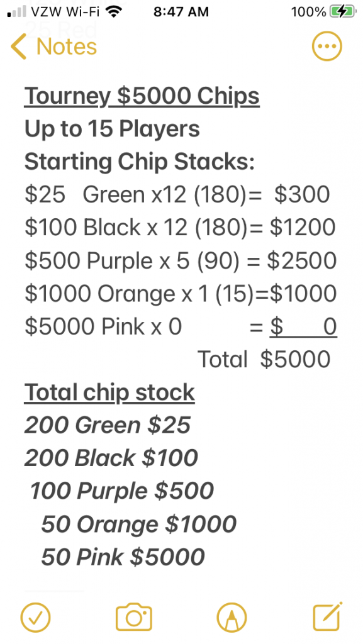Tap the 50 Pink $5000 line
This screenshot has height=644, width=363.
[123, 557]
